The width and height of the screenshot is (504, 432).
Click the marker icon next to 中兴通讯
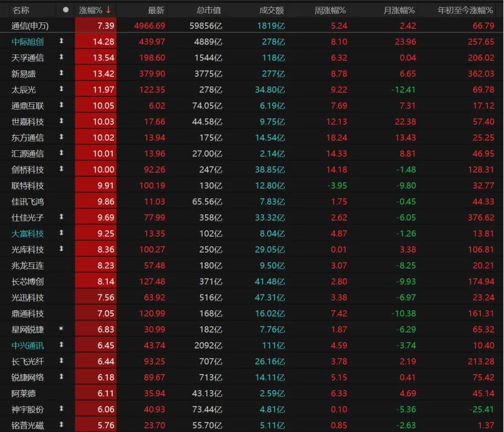(61, 345)
